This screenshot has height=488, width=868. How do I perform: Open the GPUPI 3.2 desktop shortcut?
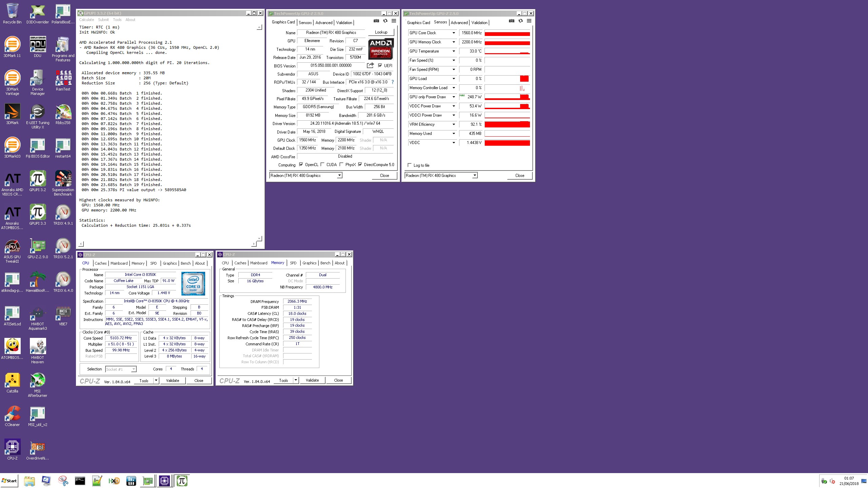[x=38, y=181]
